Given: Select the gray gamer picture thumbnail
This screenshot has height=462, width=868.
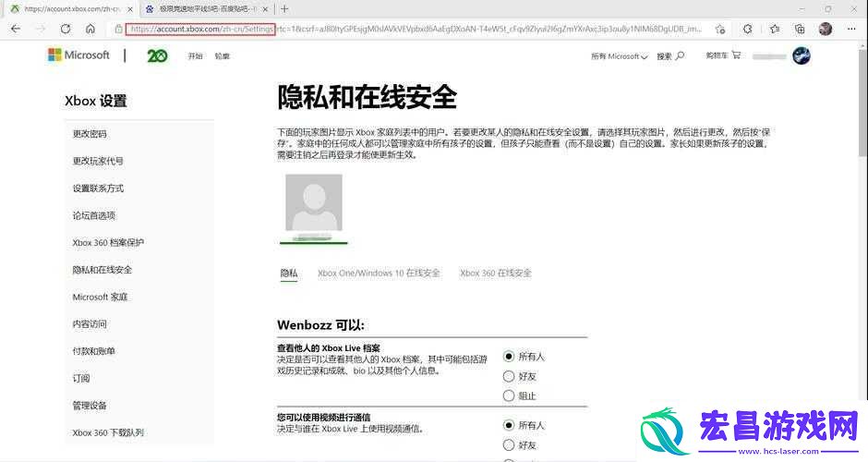Looking at the screenshot, I should (314, 202).
